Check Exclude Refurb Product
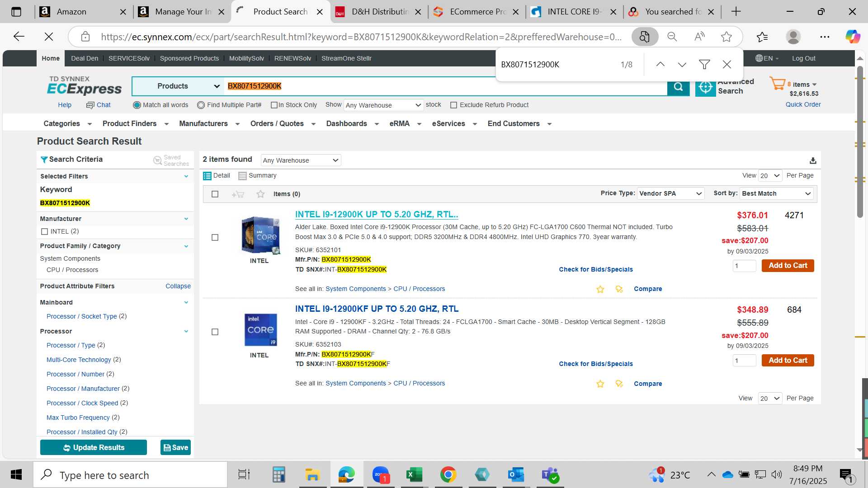 tap(453, 105)
